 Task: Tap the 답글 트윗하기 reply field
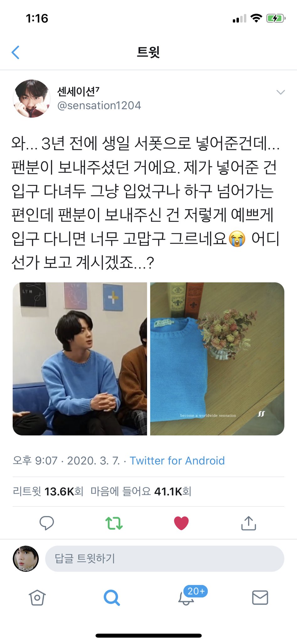coord(165,558)
